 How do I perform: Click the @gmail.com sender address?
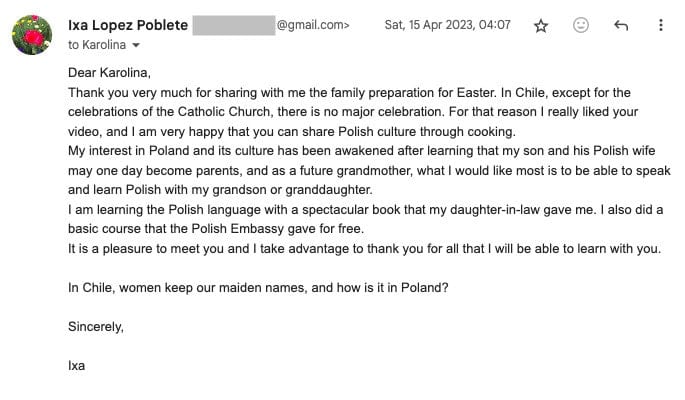(x=313, y=25)
